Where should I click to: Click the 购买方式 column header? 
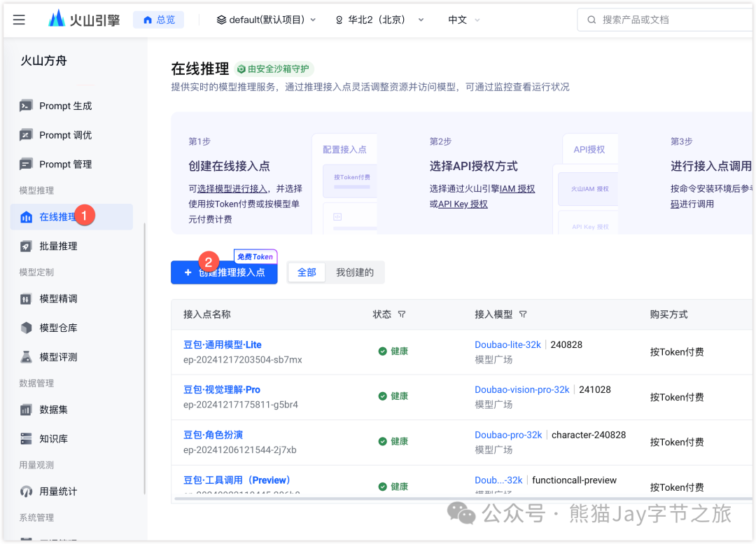(668, 314)
